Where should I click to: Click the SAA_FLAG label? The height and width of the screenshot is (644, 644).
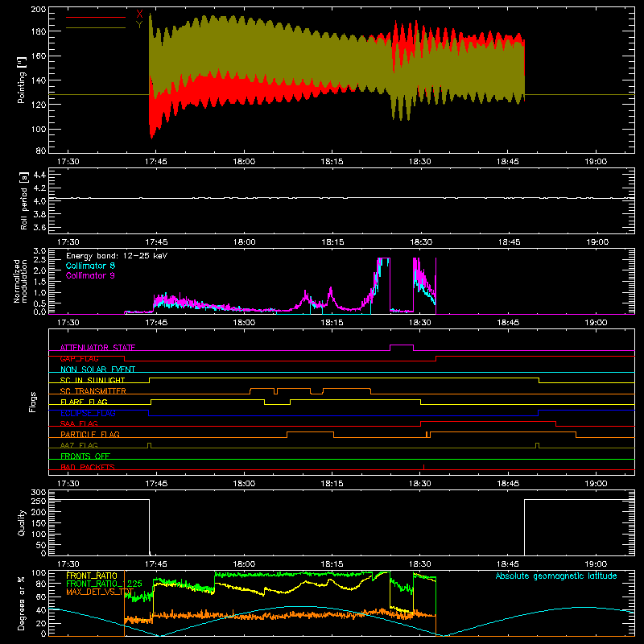pyautogui.click(x=79, y=423)
